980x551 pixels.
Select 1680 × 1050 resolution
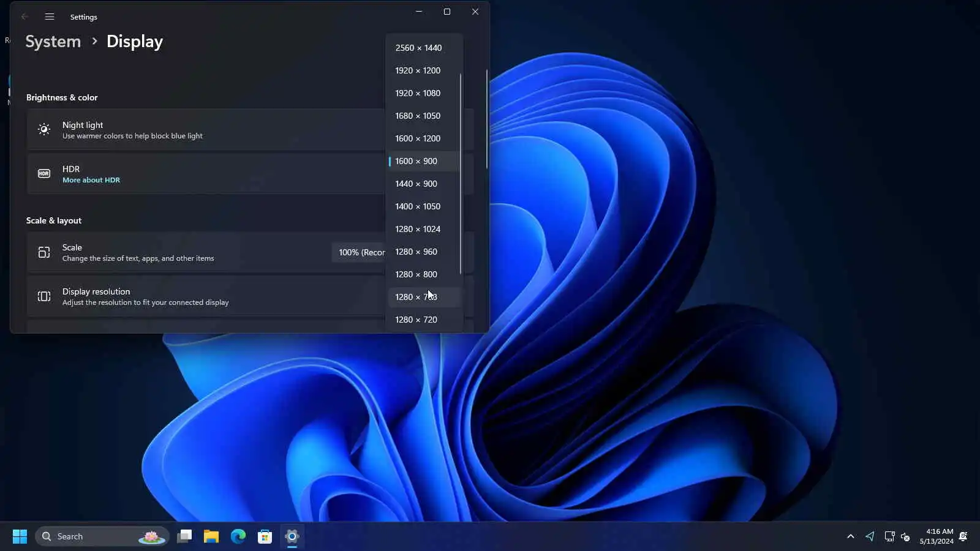pyautogui.click(x=424, y=116)
